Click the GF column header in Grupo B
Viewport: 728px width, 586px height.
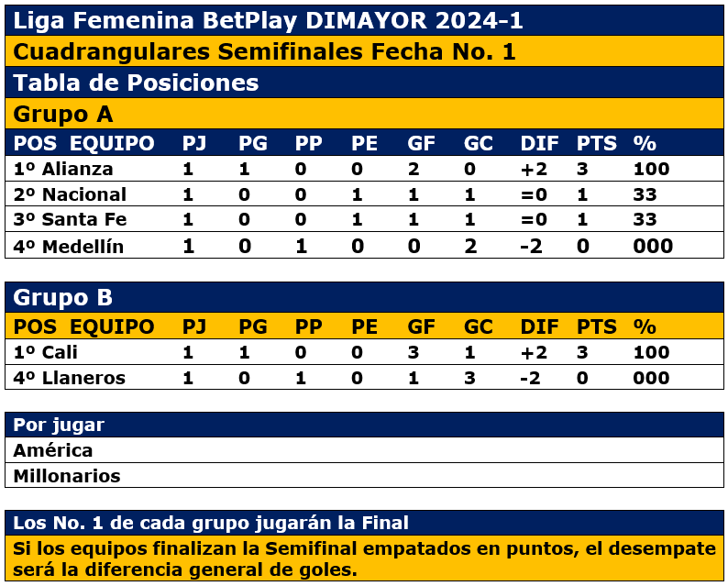(422, 326)
